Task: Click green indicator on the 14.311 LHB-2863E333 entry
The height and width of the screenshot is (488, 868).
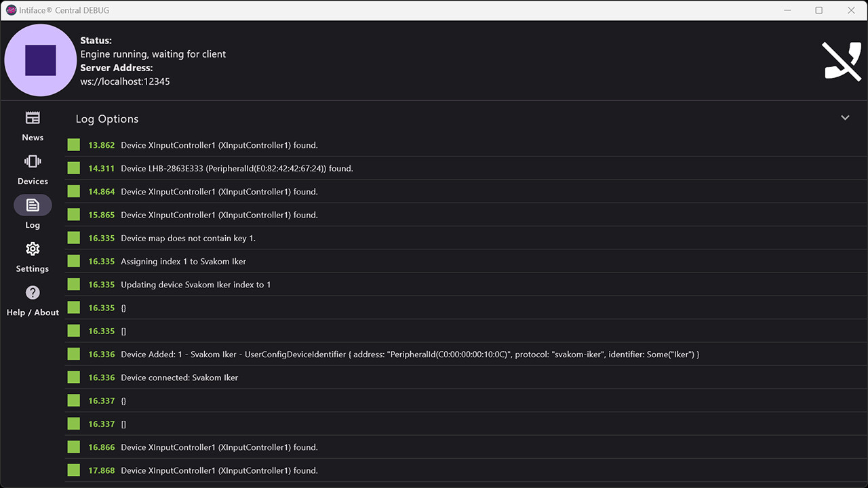Action: [73, 167]
